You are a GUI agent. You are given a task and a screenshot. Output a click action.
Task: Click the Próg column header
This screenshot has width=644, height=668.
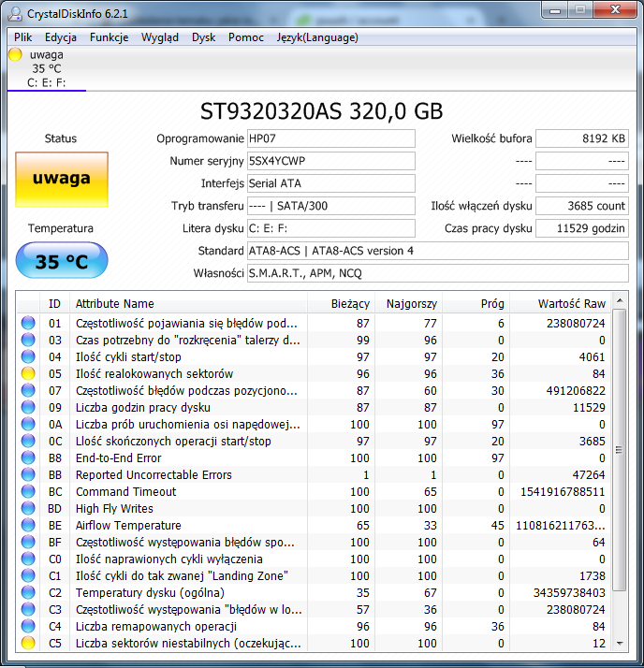(476, 304)
